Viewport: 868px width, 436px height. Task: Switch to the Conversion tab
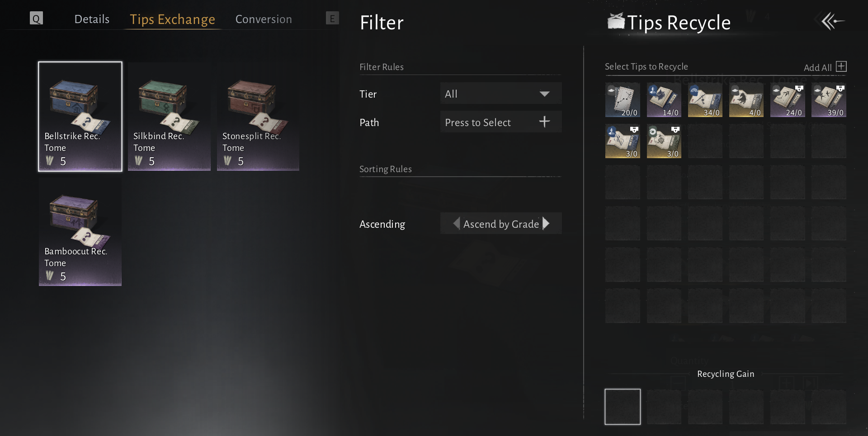coord(264,19)
